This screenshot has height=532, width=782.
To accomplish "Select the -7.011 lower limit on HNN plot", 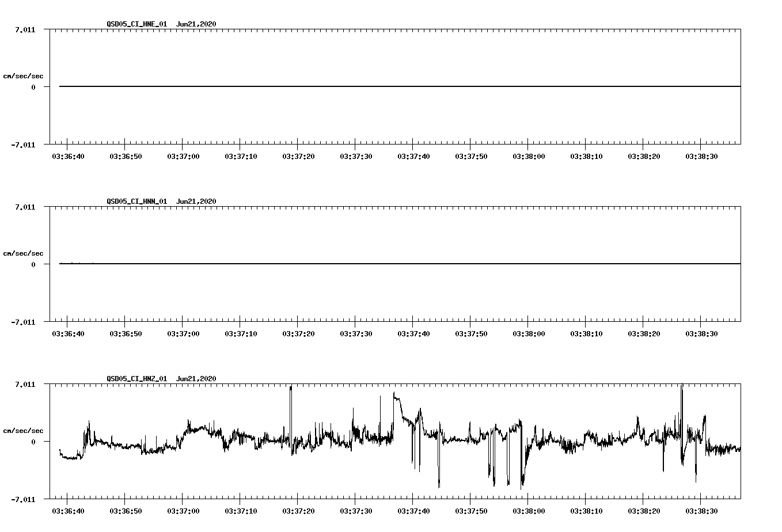I will (x=23, y=322).
